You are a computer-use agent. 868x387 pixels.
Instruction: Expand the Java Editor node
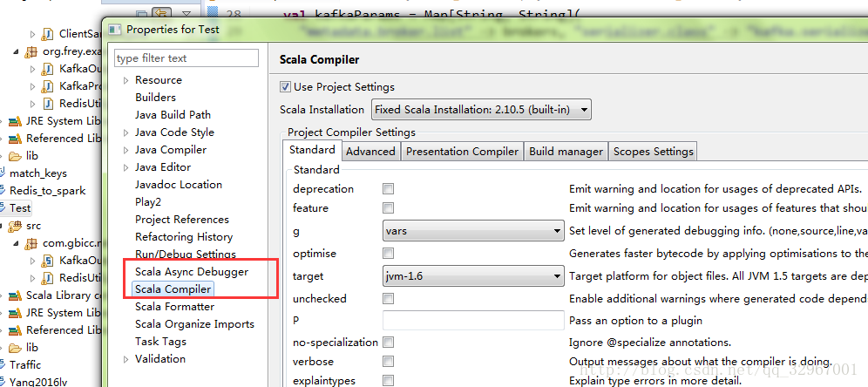126,167
